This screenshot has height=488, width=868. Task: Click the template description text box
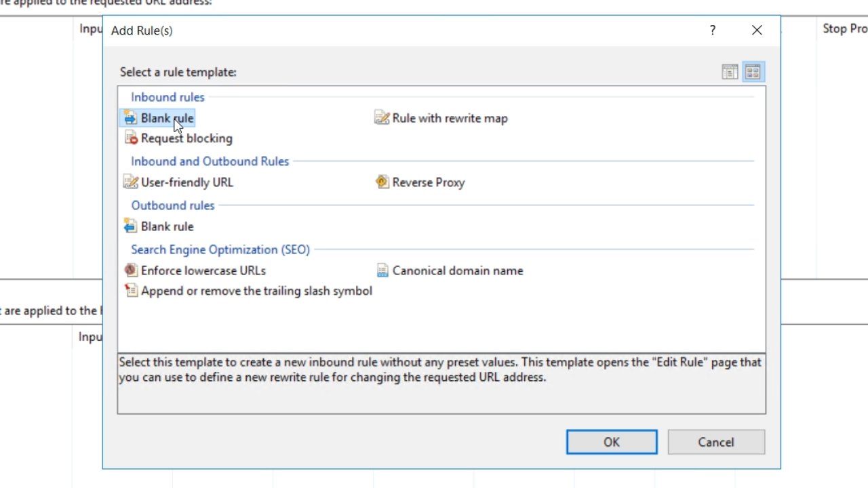[441, 384]
